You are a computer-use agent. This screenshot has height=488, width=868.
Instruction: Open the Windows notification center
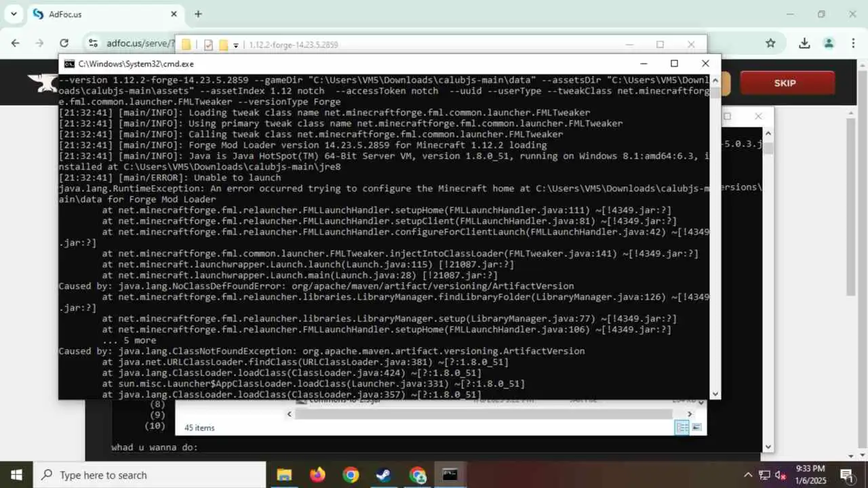pyautogui.click(x=846, y=475)
